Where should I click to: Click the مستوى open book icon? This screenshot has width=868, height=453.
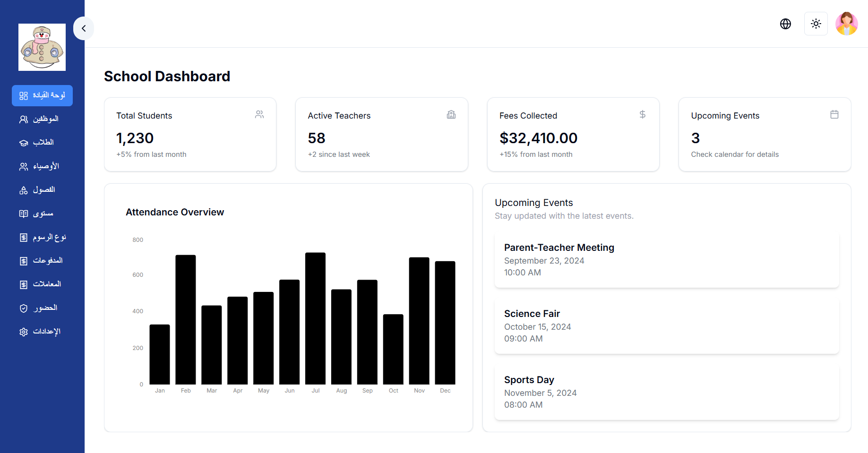24,214
